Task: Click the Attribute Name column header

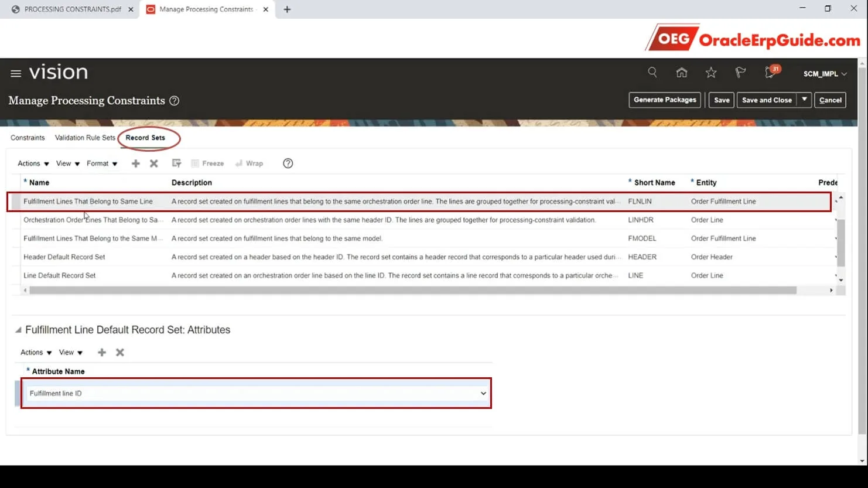Action: [58, 371]
